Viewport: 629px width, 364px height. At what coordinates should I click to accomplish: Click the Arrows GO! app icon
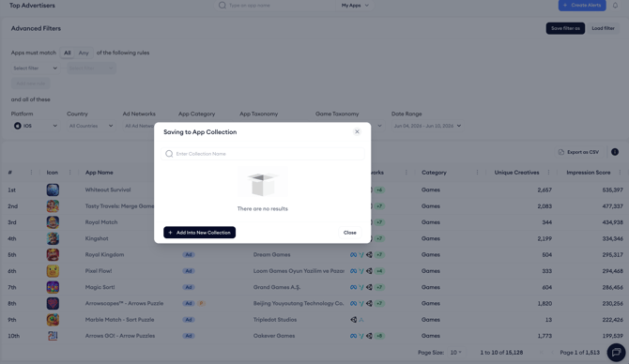tap(53, 336)
